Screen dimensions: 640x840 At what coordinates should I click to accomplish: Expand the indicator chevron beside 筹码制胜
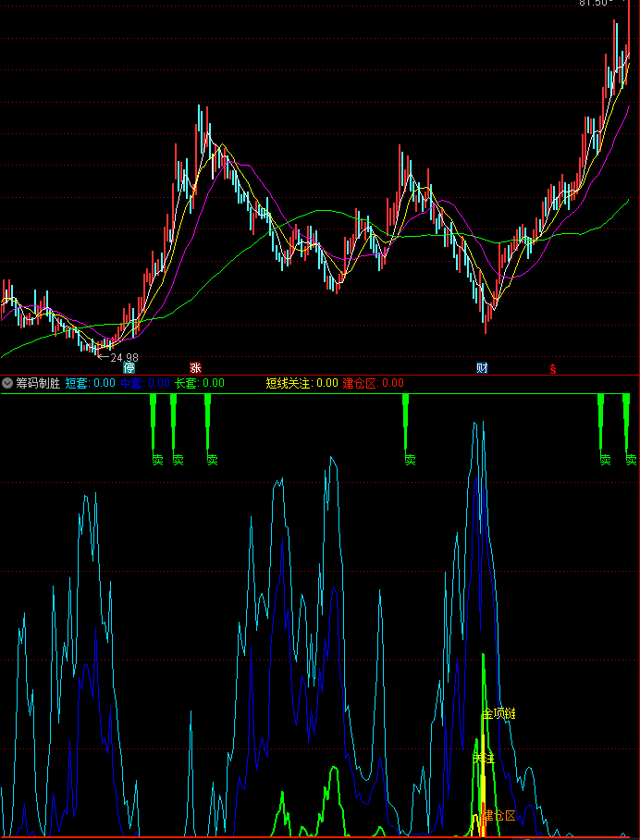pos(7,383)
